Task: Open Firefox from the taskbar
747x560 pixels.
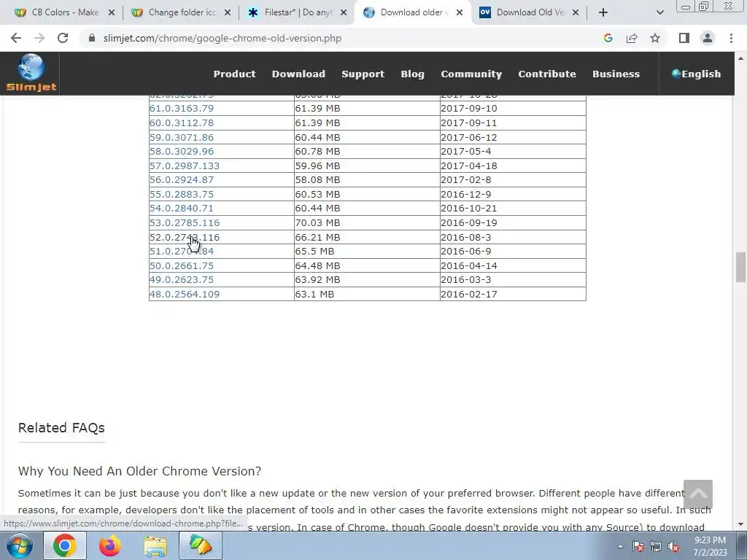Action: (109, 545)
